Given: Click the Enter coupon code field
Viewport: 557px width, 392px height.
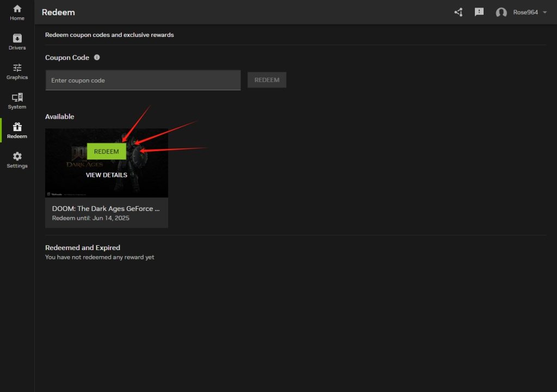Looking at the screenshot, I should click(143, 80).
